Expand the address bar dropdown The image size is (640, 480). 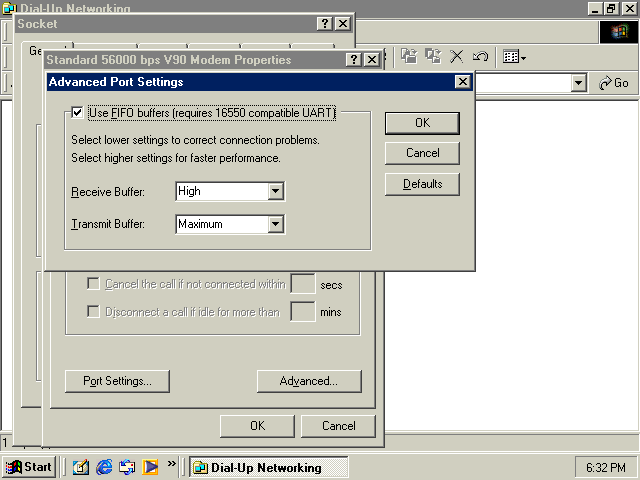coord(578,83)
